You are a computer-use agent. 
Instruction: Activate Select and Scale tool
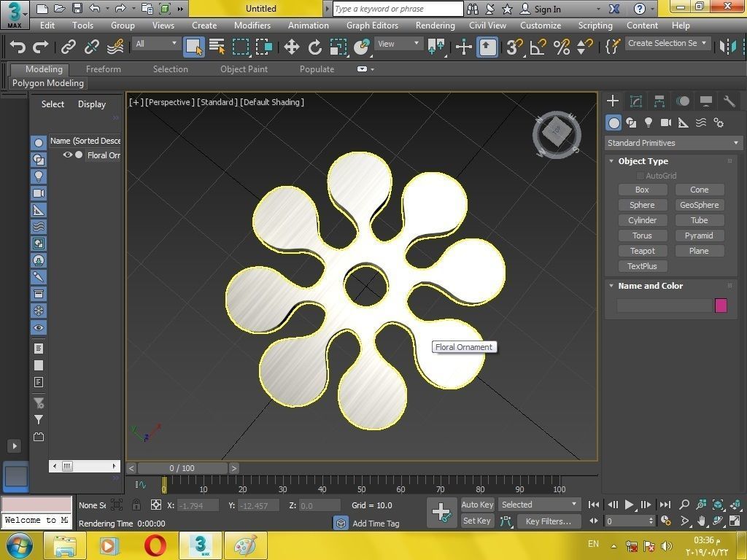tap(338, 47)
